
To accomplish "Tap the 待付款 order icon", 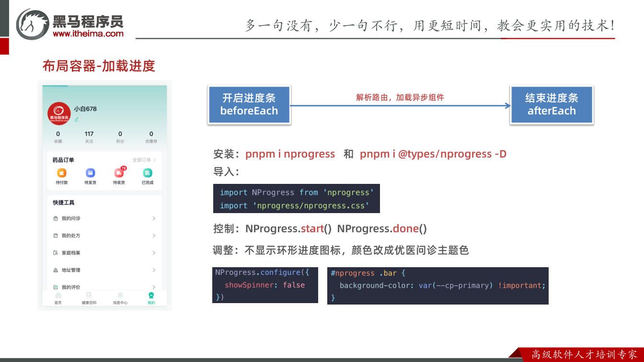I will click(61, 173).
